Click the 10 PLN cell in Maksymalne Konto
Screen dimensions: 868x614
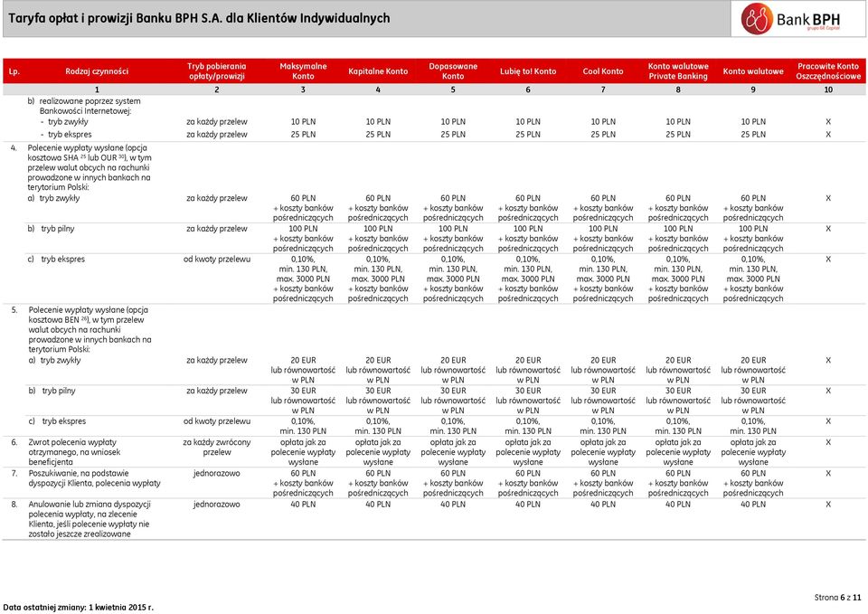[x=303, y=122]
